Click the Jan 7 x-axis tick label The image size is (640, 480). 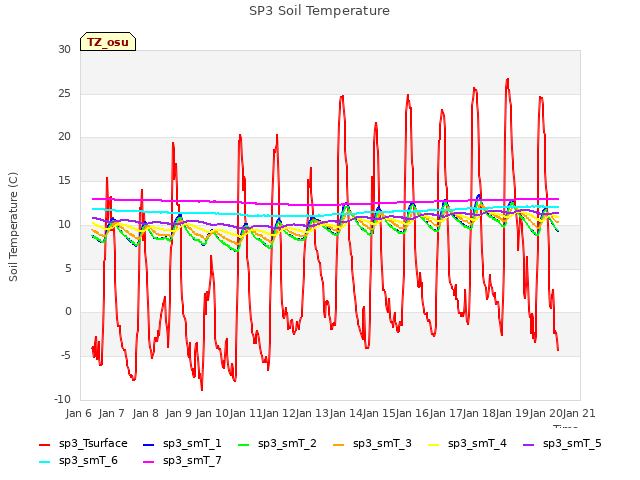[111, 413]
